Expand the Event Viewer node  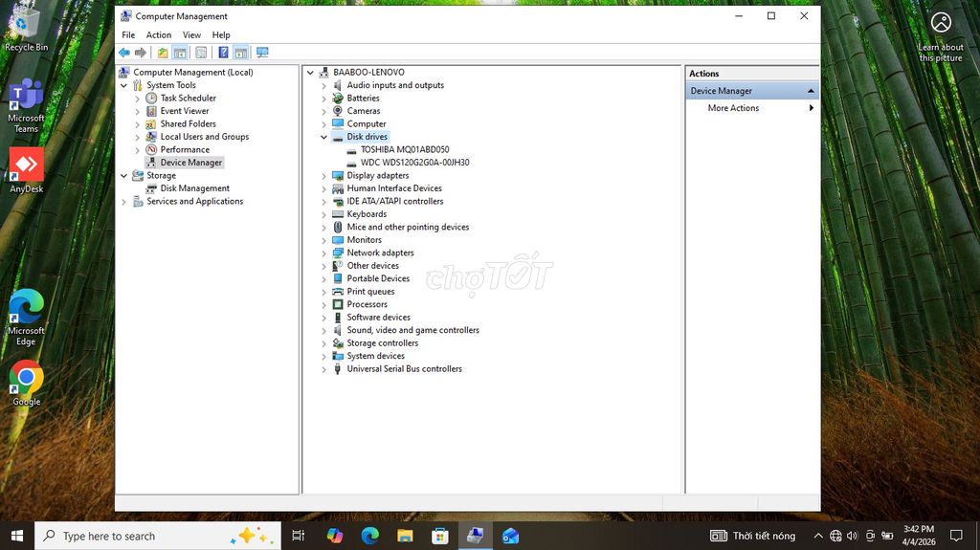138,111
